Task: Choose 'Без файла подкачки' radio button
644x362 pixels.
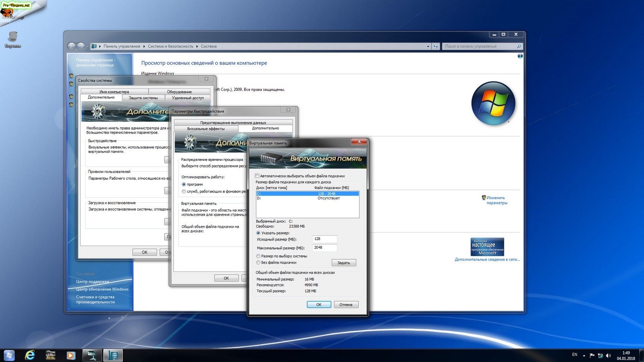Action: point(258,263)
